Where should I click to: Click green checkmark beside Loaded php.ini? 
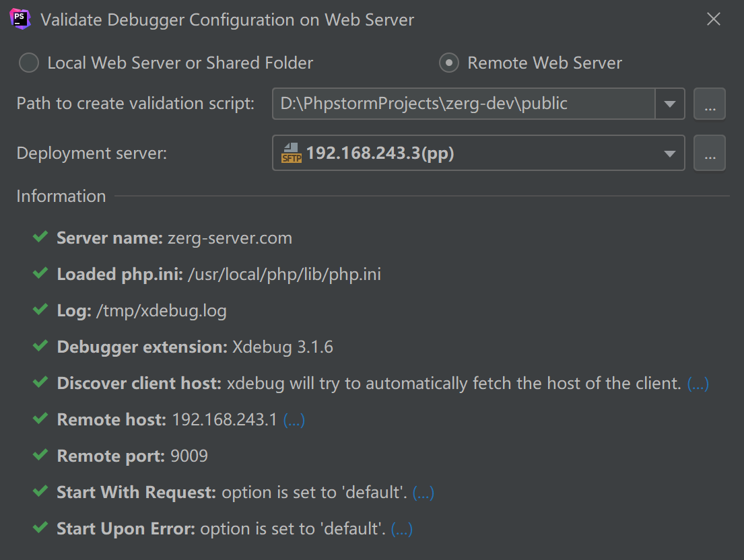pyautogui.click(x=40, y=273)
